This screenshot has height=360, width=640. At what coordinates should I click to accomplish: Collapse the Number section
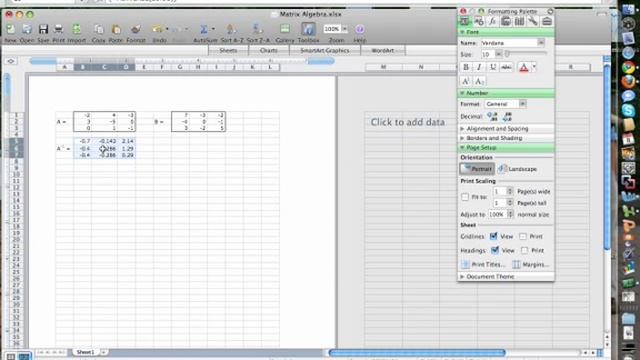click(x=462, y=93)
